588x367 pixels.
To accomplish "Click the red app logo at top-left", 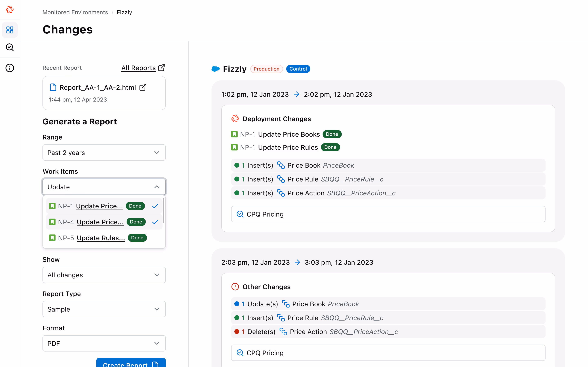I will click(x=10, y=10).
